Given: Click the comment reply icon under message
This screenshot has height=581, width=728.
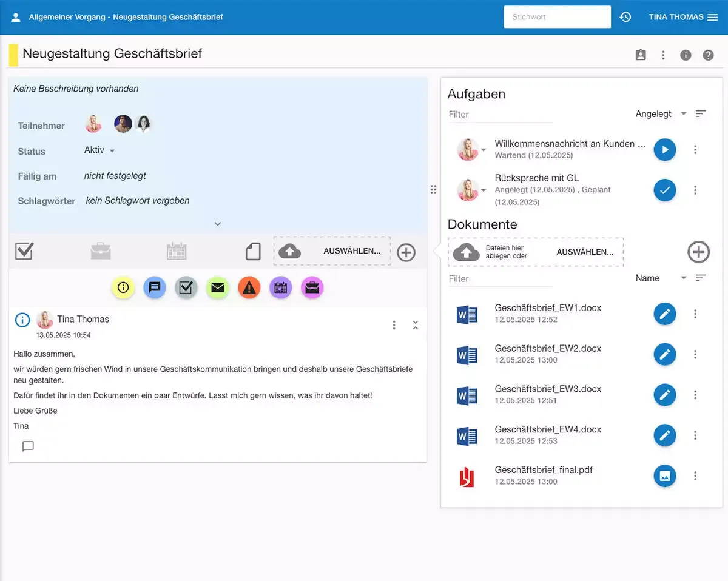Looking at the screenshot, I should click(28, 447).
